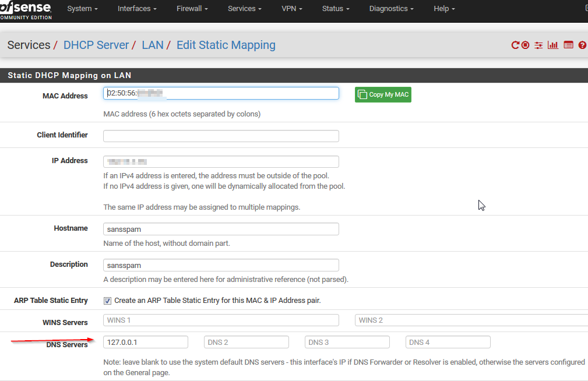This screenshot has width=588, height=381.
Task: Select the Client Identifier text field
Action: coord(221,136)
